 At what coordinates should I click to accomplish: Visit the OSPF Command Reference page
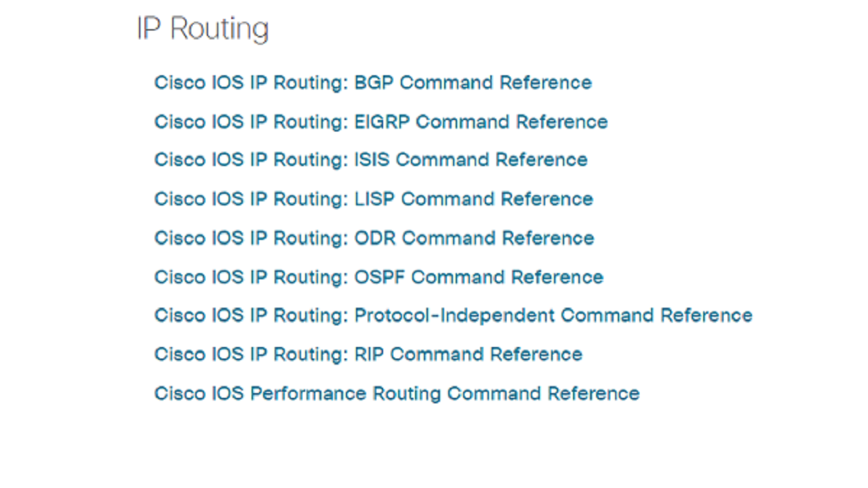pyautogui.click(x=379, y=277)
